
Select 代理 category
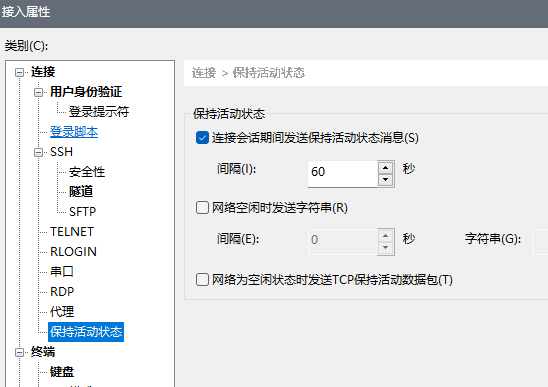click(x=62, y=311)
